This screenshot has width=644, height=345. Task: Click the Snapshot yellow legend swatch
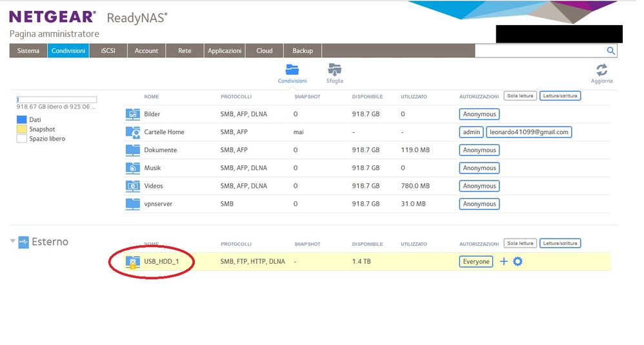tap(21, 129)
